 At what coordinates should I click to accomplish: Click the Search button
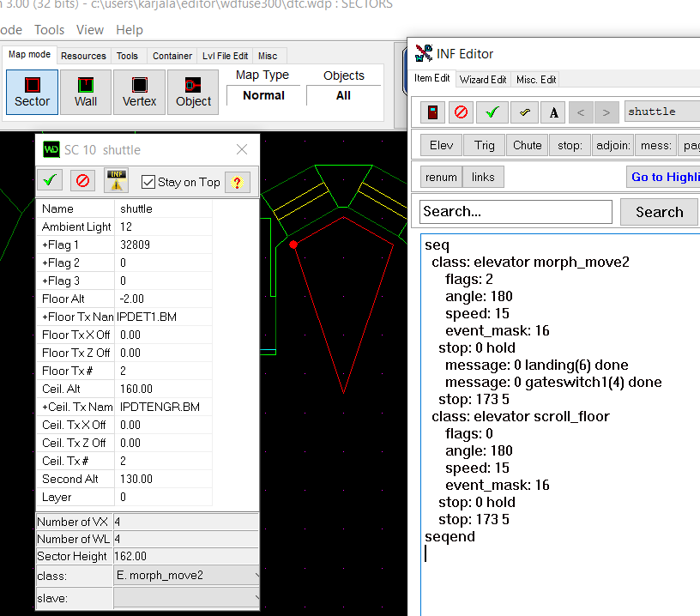point(660,212)
